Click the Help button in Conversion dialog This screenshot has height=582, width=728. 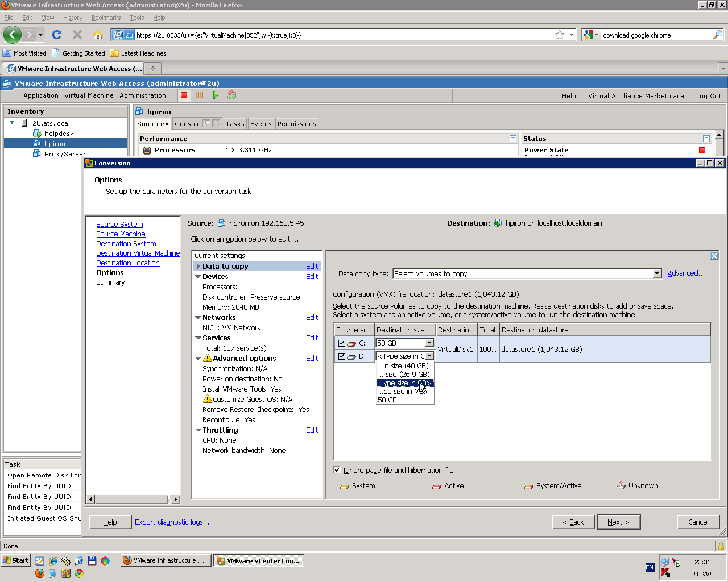coord(110,522)
